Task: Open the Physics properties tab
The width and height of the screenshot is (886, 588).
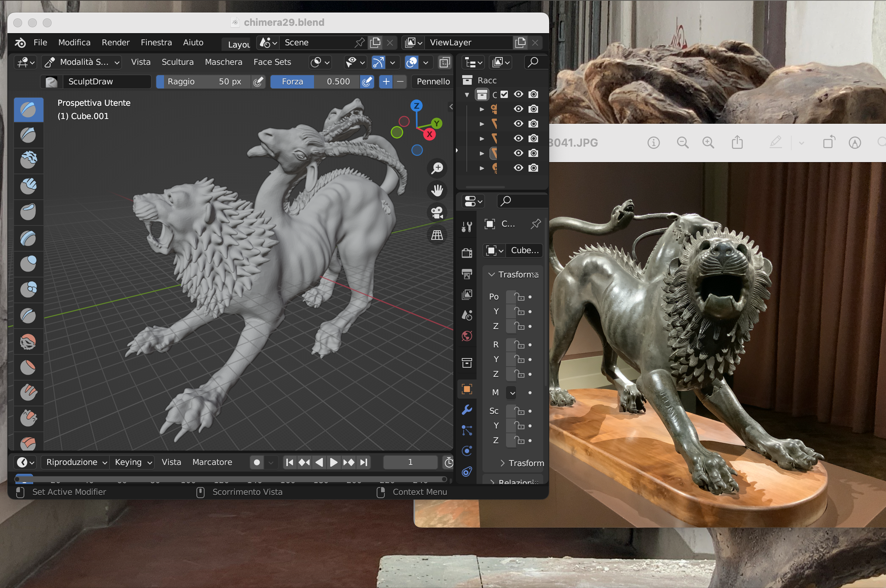Action: coord(467,451)
